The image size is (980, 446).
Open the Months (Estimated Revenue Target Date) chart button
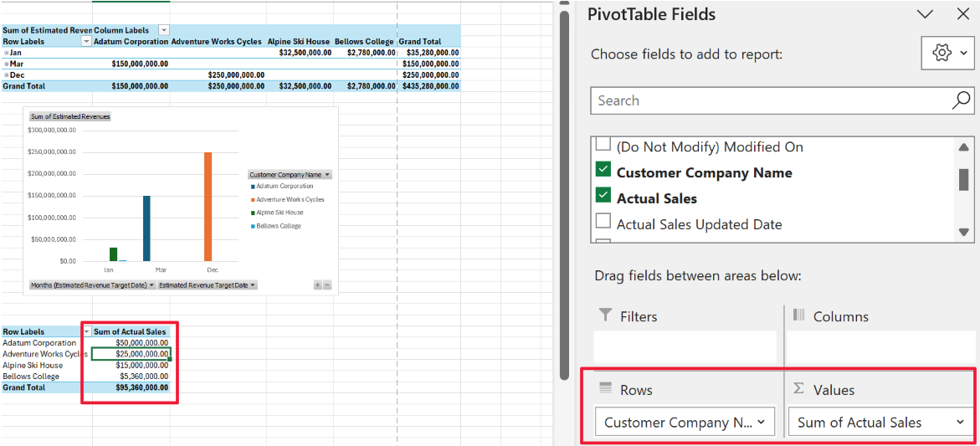pyautogui.click(x=92, y=285)
